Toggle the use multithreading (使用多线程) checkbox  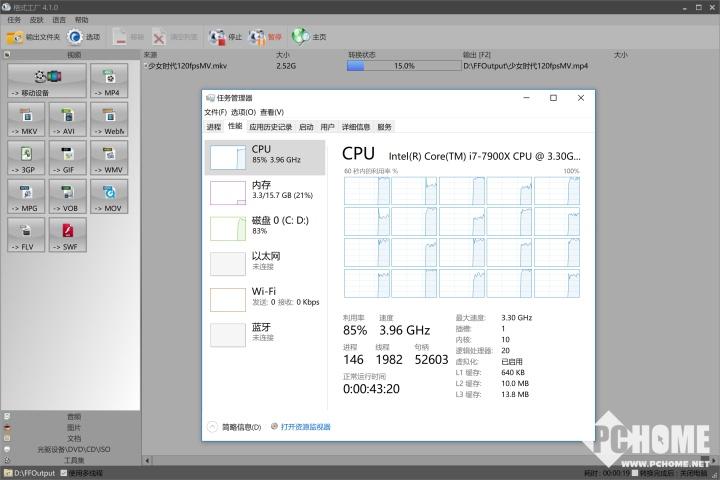pos(64,473)
